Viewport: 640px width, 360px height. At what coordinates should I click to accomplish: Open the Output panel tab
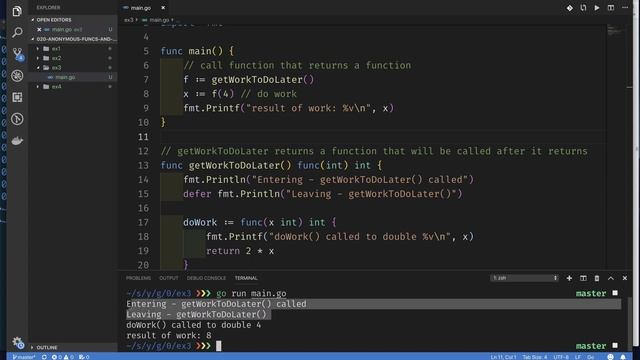click(x=169, y=278)
